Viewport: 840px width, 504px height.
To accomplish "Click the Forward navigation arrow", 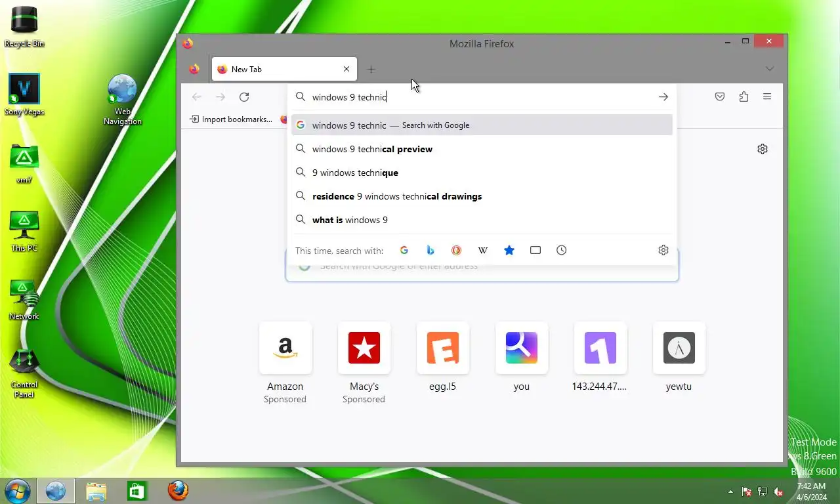I will [220, 97].
